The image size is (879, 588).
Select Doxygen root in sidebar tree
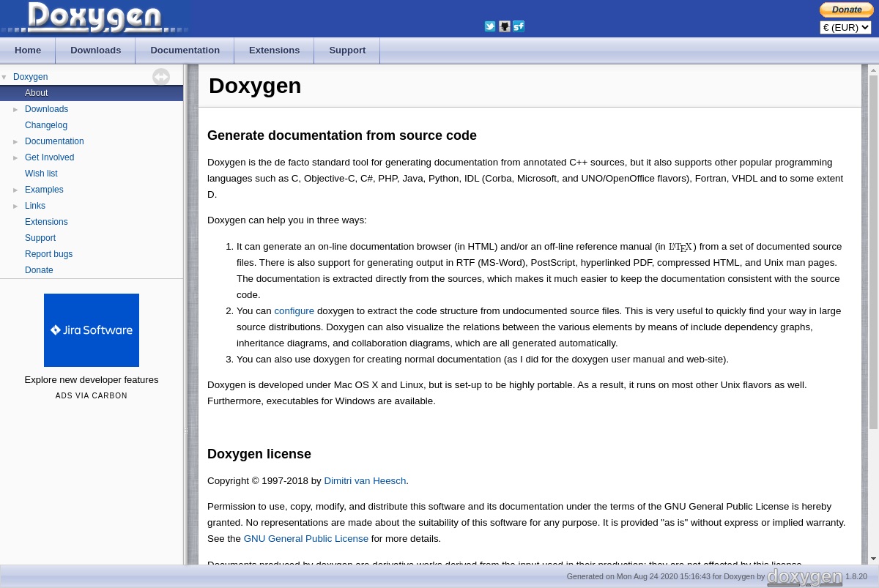coord(30,77)
